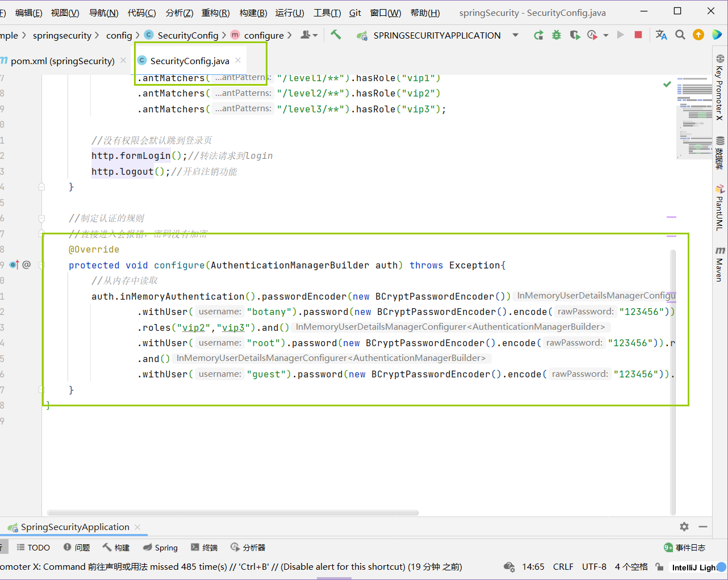
Task: Open the 分析器 (Profiler) tool window
Action: 248,548
